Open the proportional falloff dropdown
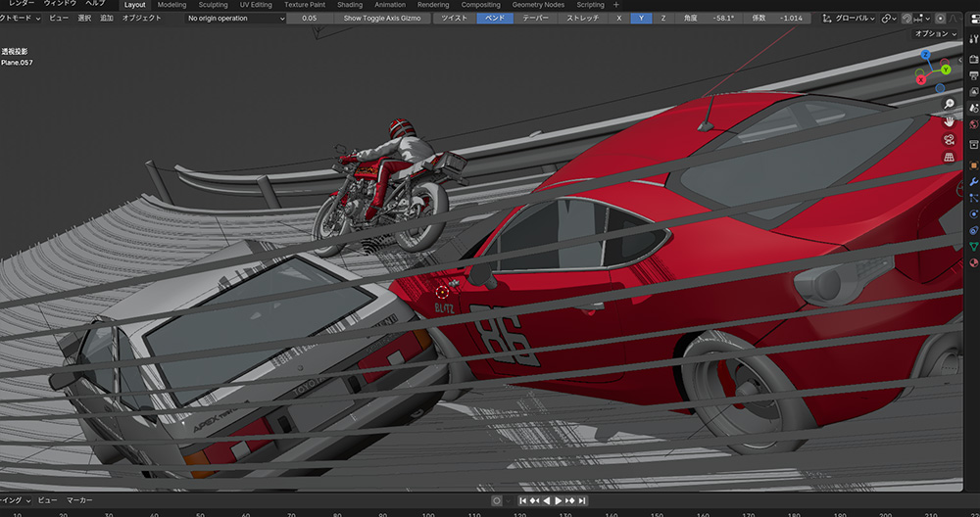Screen dimensions: 980x517 (x=954, y=19)
